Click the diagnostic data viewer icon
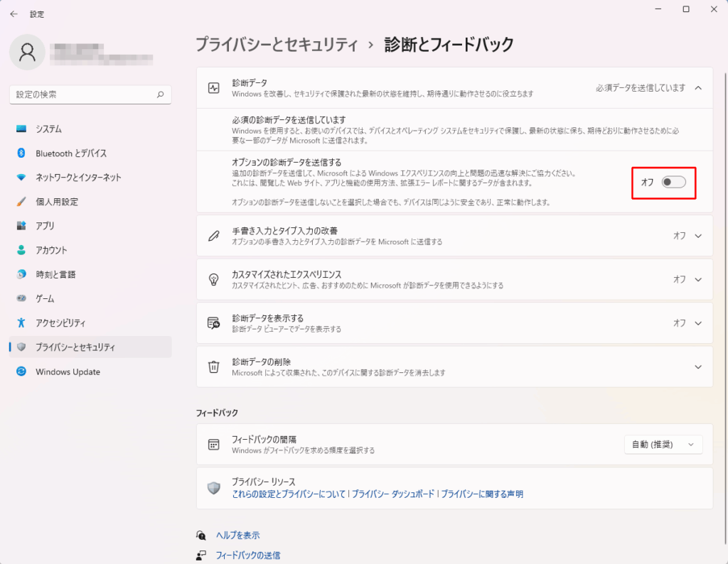Image resolution: width=728 pixels, height=564 pixels. [213, 323]
